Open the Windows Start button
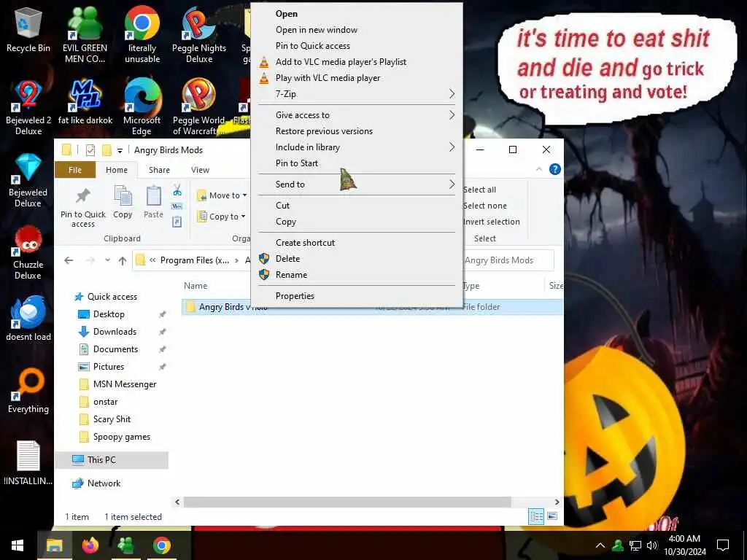 coord(18,545)
